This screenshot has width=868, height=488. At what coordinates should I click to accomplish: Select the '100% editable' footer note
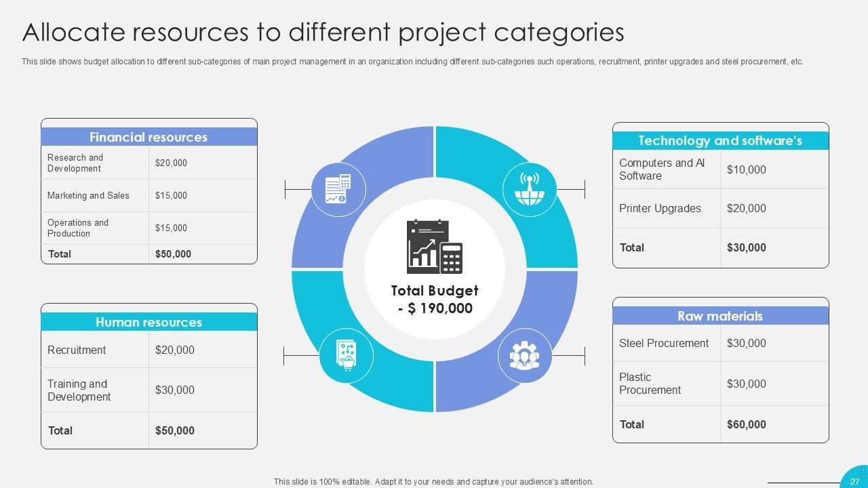click(433, 482)
